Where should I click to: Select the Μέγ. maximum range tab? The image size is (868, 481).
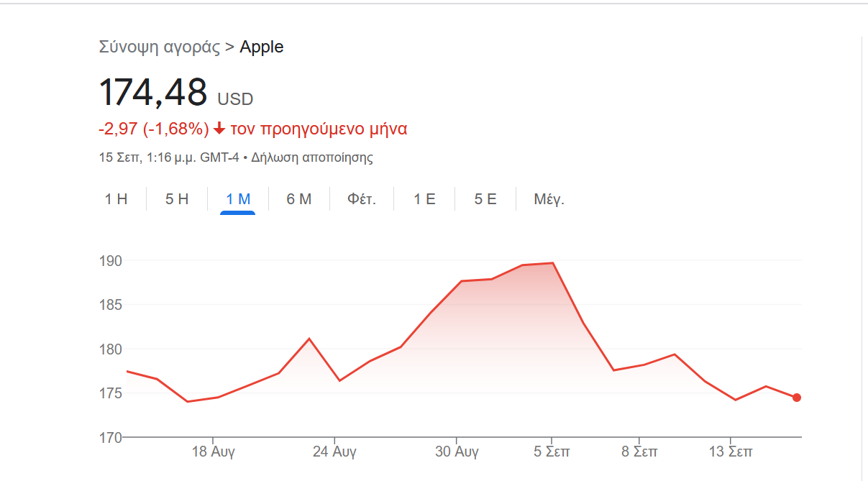point(549,199)
